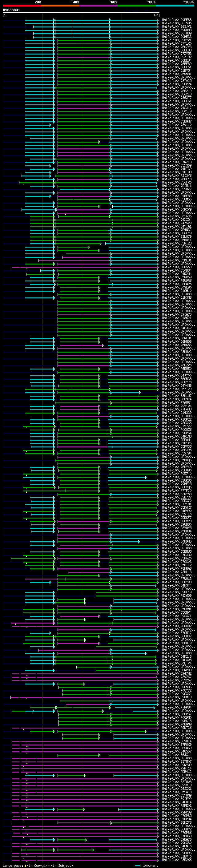Viewport: 197px width, 868px height.
Task: Select the UniRef100_A6RUE0 label
Action: tap(177, 369)
